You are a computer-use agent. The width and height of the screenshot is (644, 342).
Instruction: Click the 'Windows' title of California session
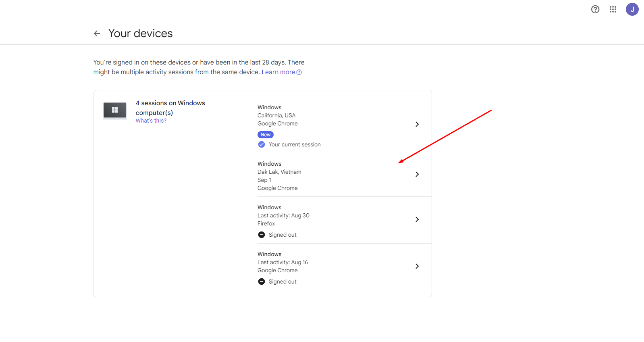click(x=270, y=107)
